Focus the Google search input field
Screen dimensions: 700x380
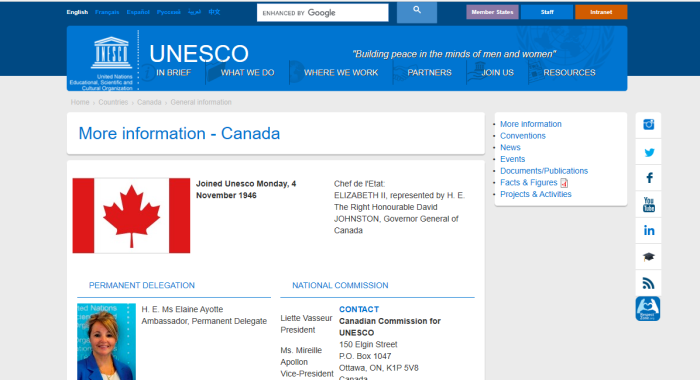[322, 13]
